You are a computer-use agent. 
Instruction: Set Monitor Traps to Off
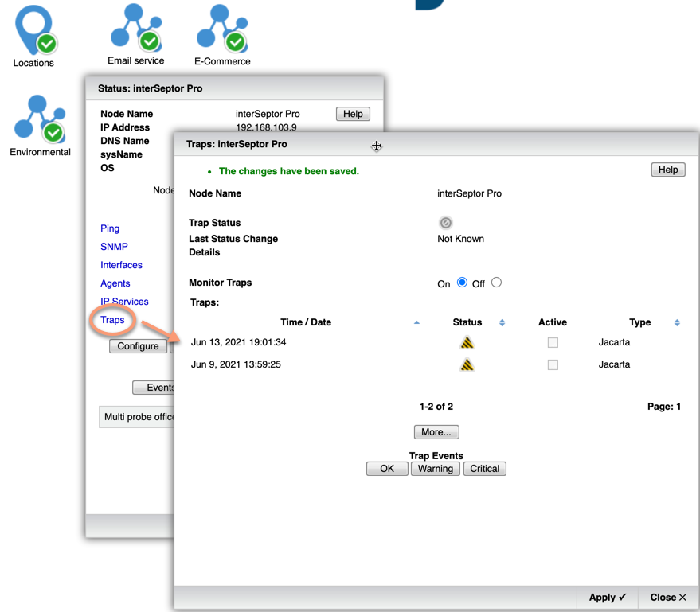click(496, 283)
